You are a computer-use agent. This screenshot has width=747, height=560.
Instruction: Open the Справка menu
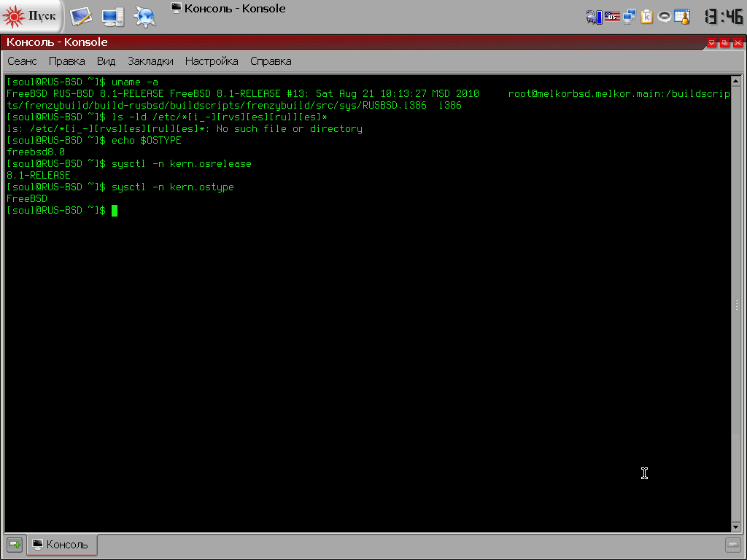[x=271, y=61]
